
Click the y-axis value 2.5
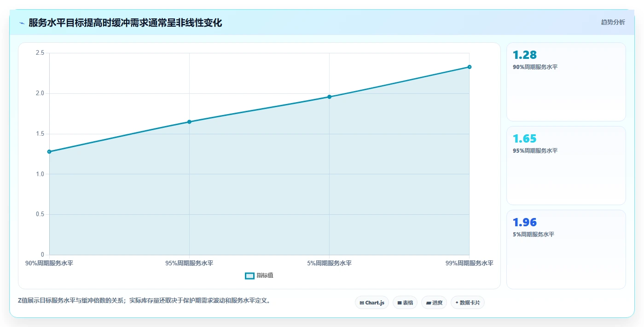[x=40, y=53]
